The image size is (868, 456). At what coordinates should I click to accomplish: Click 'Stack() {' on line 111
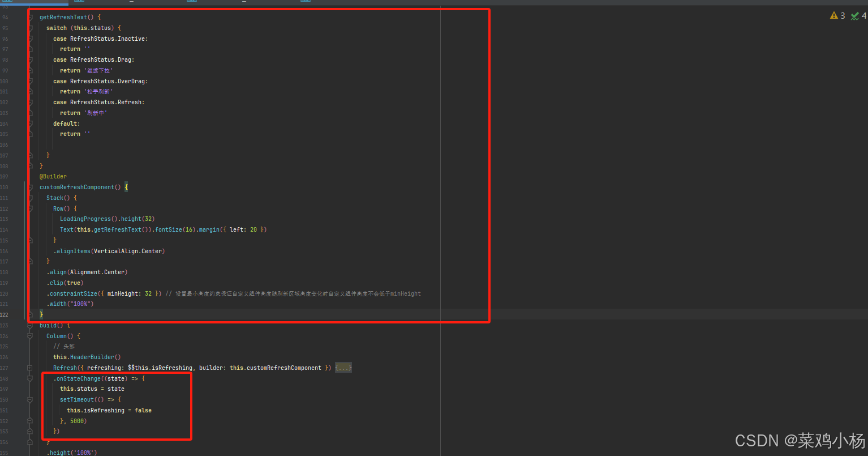point(62,198)
